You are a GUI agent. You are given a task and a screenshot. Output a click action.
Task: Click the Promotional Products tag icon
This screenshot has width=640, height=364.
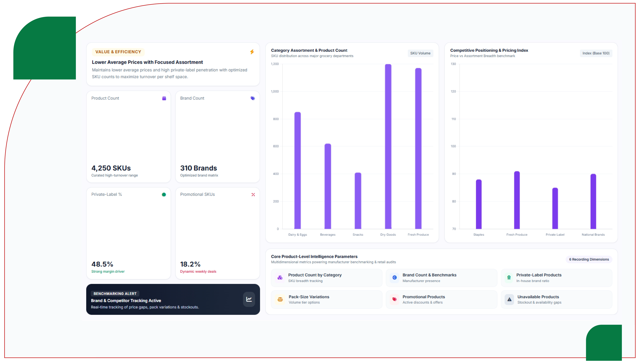pos(395,299)
